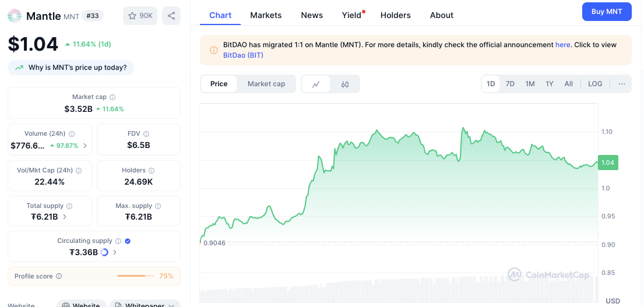Toggle chart to Market cap view
644x307 pixels.
[266, 84]
